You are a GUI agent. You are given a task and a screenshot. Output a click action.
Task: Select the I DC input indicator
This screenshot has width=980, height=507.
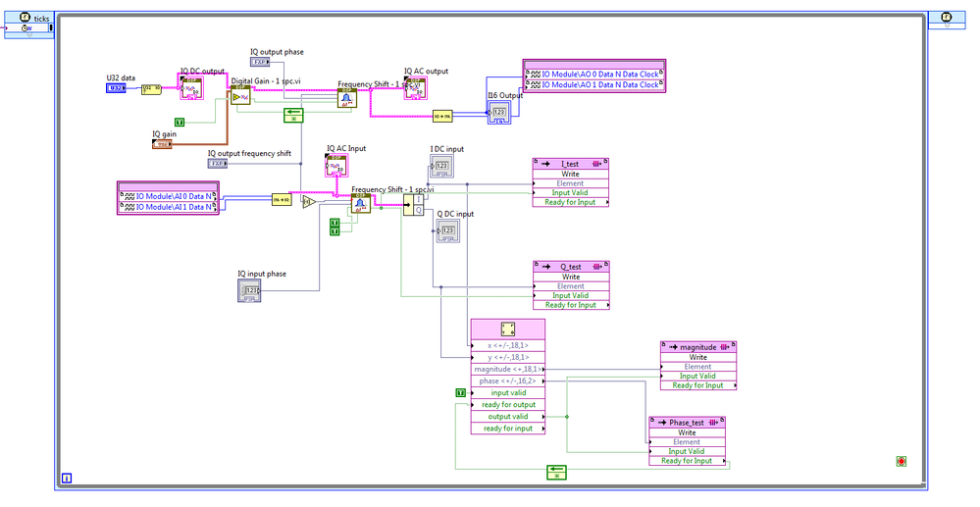coord(441,167)
